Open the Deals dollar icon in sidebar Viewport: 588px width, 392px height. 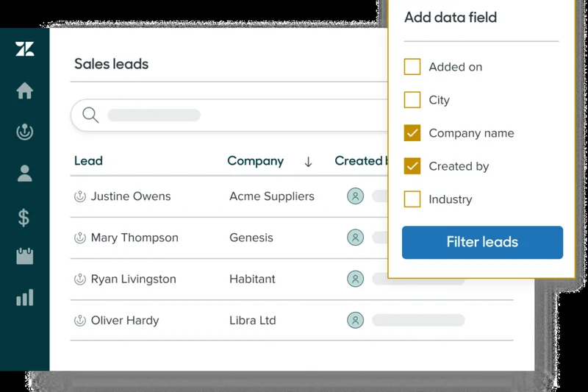[24, 217]
